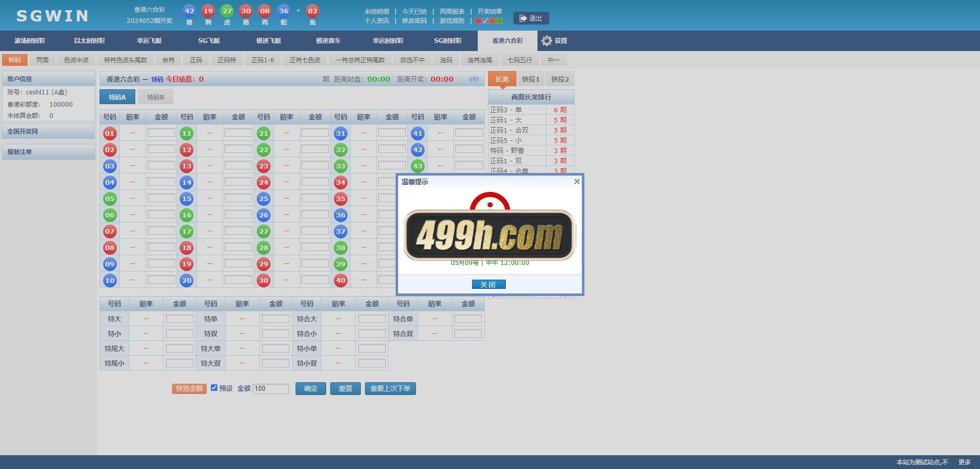Viewport: 980px width, 469px height.
Task: Choose green ball 39
Action: click(340, 264)
